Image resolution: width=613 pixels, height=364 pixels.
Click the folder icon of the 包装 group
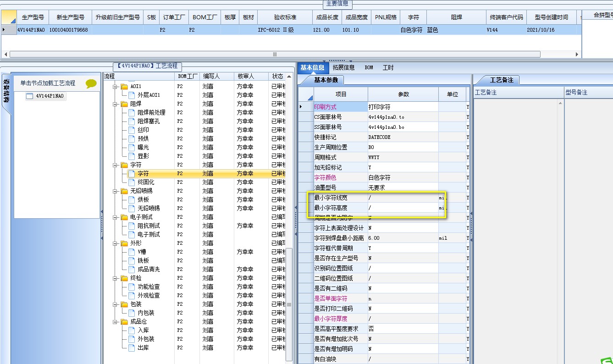click(124, 304)
